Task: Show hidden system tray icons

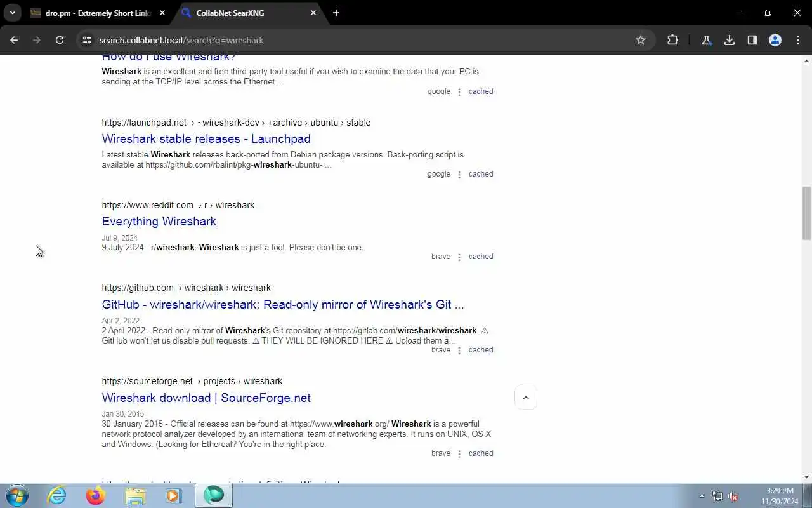Action: (x=702, y=496)
